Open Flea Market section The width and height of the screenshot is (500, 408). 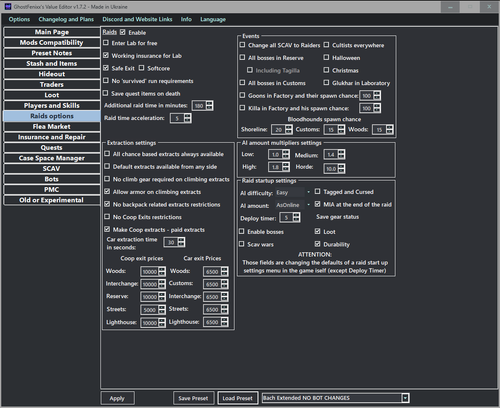pos(52,126)
